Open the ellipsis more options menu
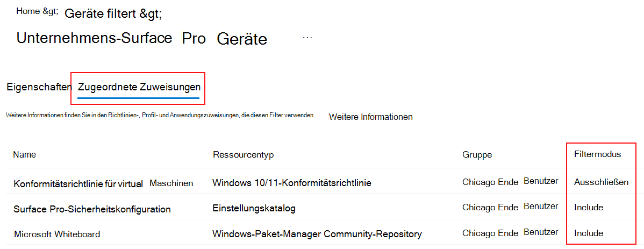Screen dimensions: 644x249 (307, 38)
